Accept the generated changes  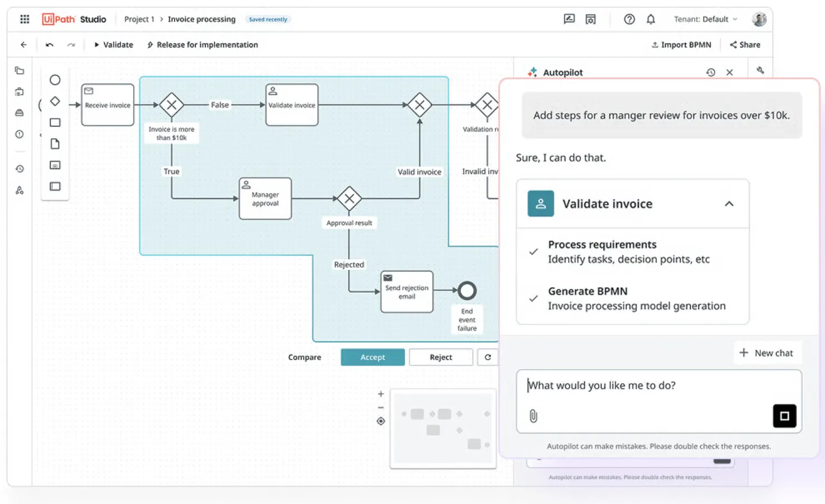tap(373, 357)
